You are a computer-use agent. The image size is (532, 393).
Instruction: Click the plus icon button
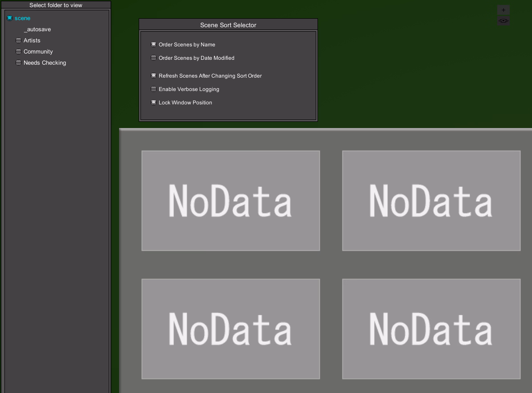503,10
